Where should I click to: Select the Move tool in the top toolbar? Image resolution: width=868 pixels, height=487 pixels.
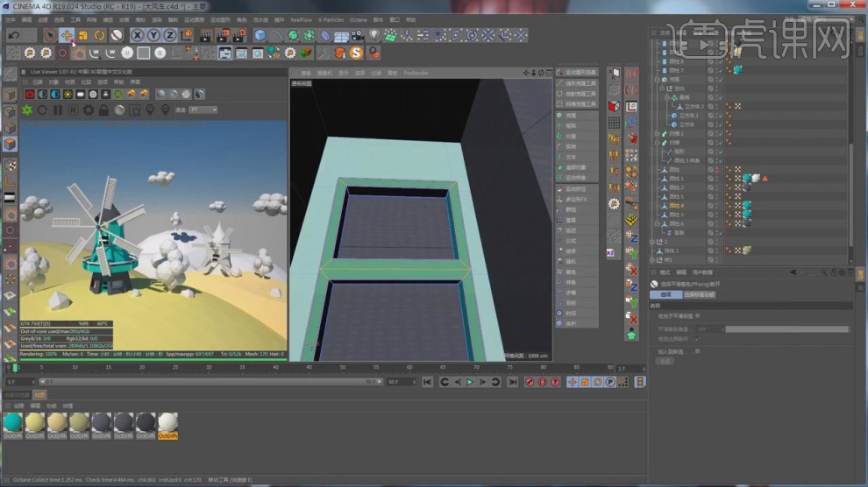(x=66, y=36)
